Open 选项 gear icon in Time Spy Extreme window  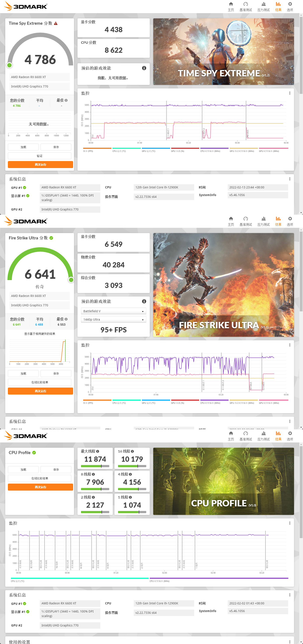pos(290,4)
